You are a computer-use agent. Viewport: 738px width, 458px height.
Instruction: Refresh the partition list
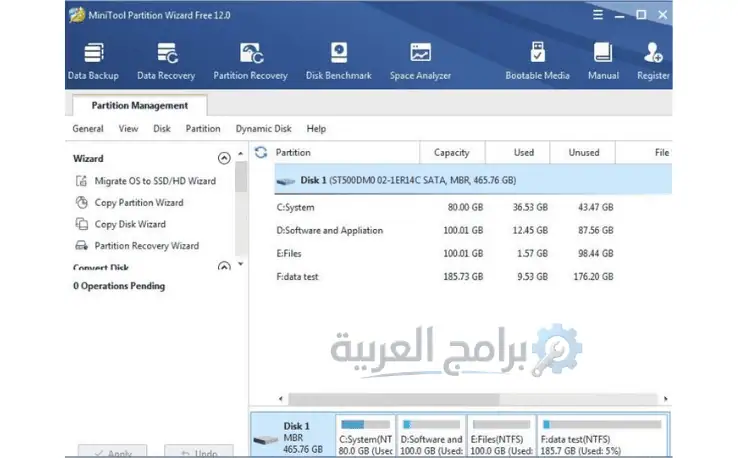[261, 152]
